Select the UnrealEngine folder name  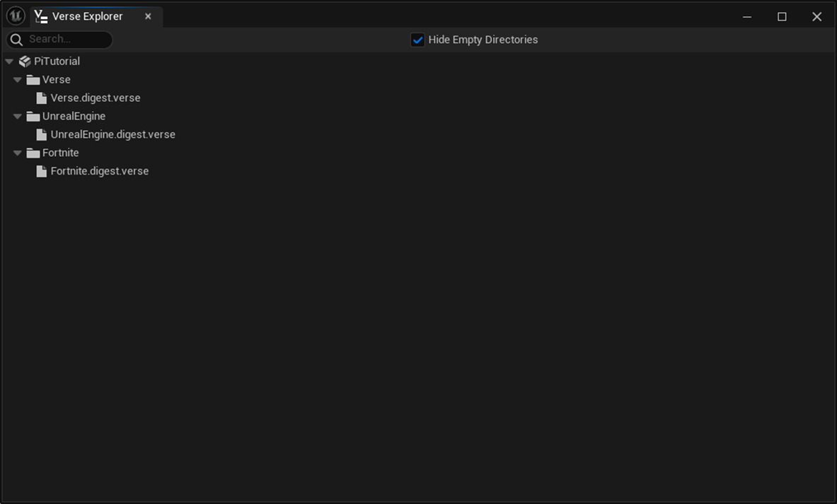pyautogui.click(x=74, y=116)
